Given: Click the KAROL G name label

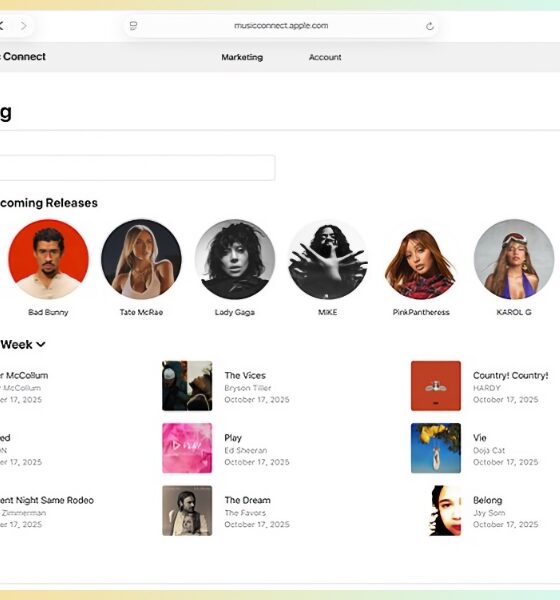Looking at the screenshot, I should click(514, 312).
